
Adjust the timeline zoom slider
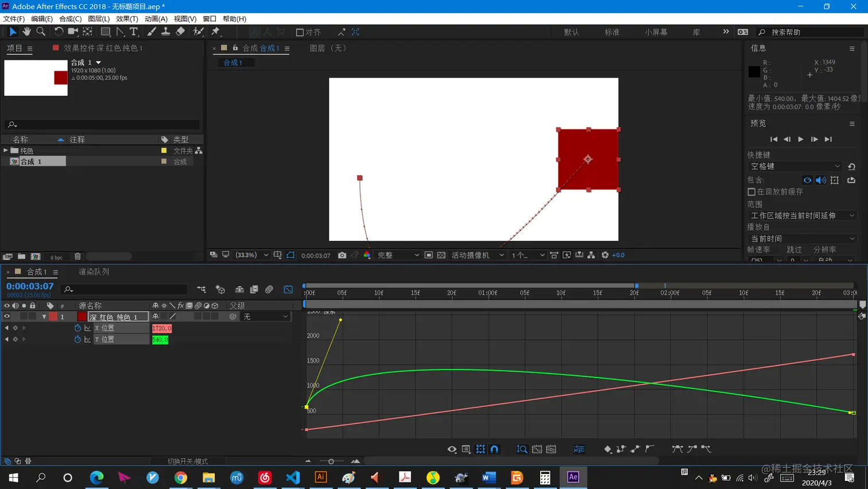pyautogui.click(x=331, y=461)
